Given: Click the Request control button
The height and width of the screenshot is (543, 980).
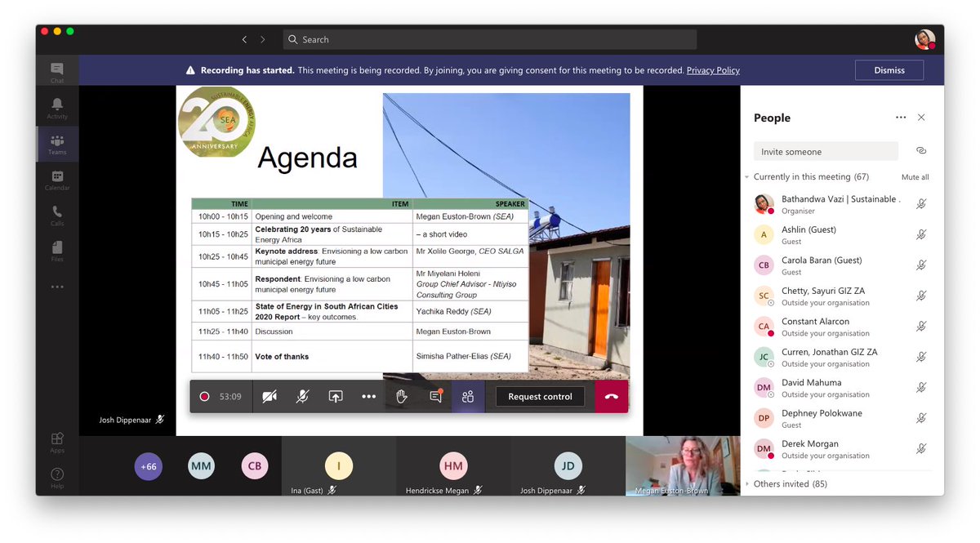Looking at the screenshot, I should 540,397.
